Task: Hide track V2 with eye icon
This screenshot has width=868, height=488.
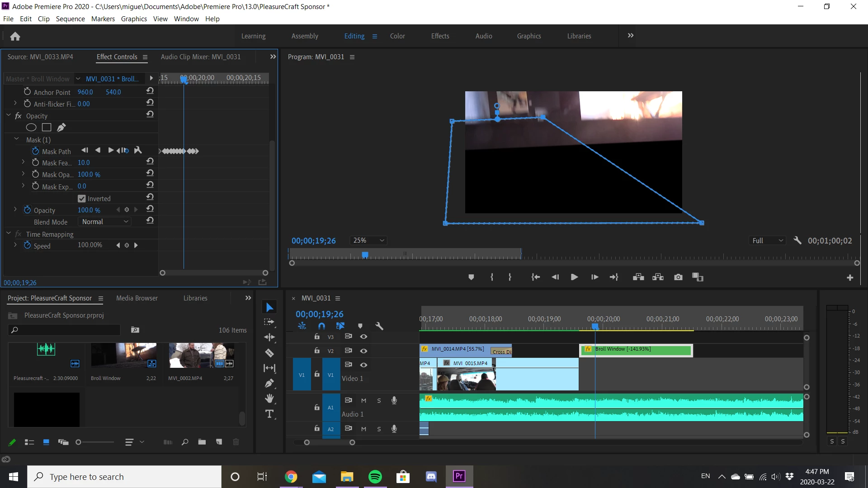Action: 363,351
